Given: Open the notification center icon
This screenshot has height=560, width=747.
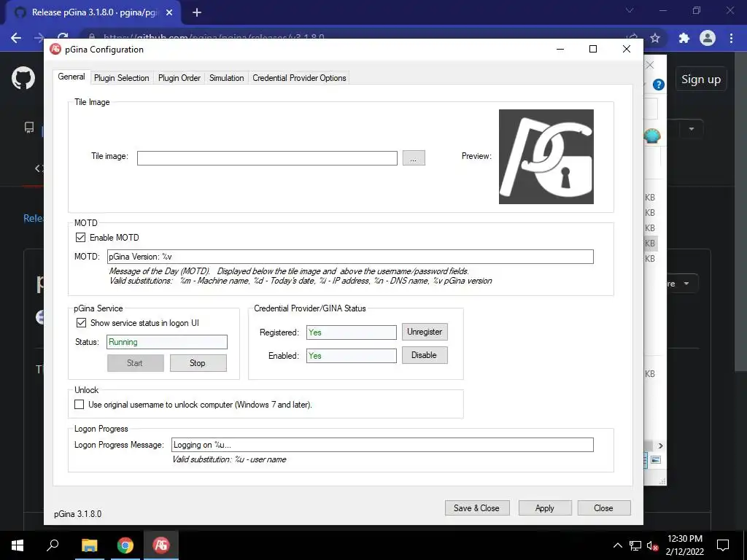Looking at the screenshot, I should [723, 545].
